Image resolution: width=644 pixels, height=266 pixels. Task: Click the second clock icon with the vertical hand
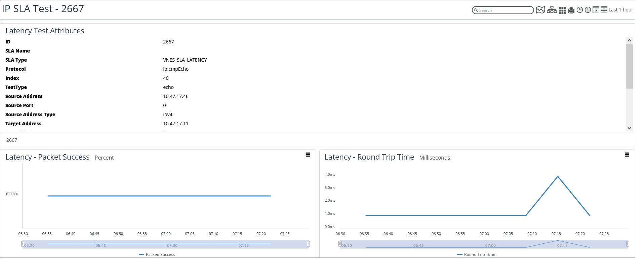click(588, 10)
